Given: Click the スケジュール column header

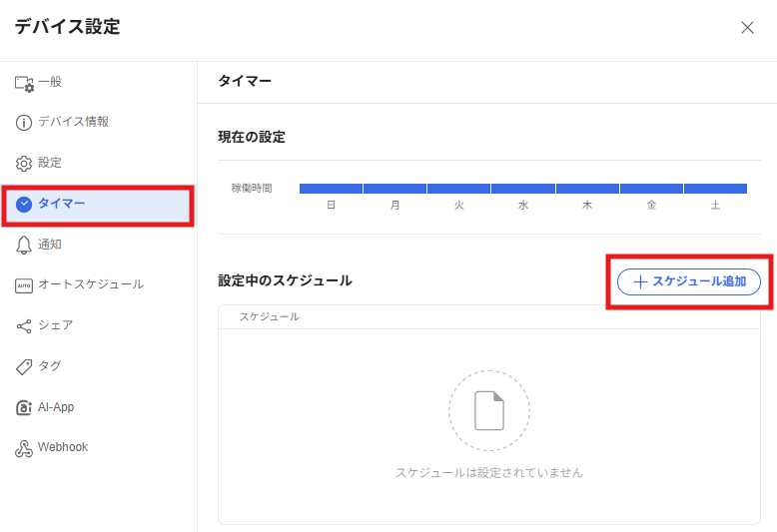Looking at the screenshot, I should tap(270, 317).
